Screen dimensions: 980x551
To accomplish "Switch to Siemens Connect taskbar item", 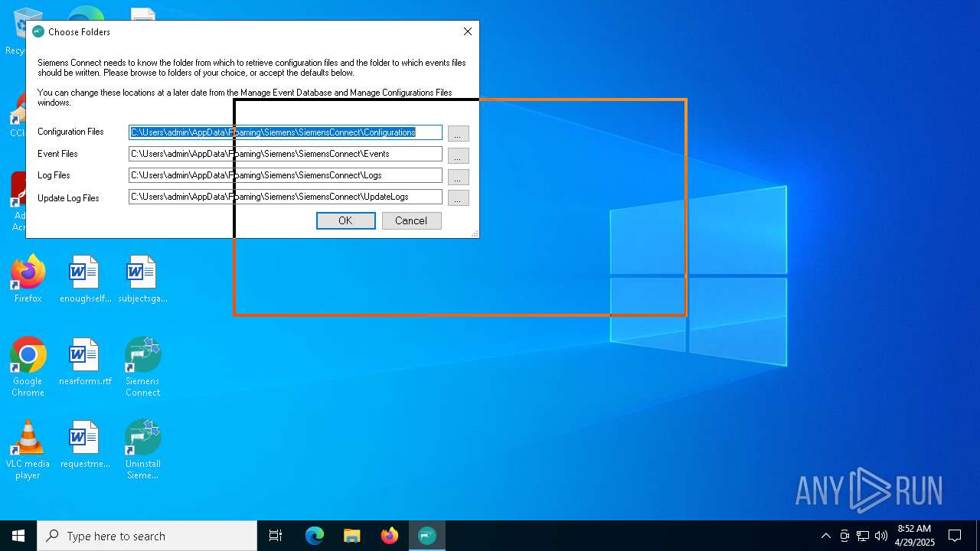I will 427,536.
